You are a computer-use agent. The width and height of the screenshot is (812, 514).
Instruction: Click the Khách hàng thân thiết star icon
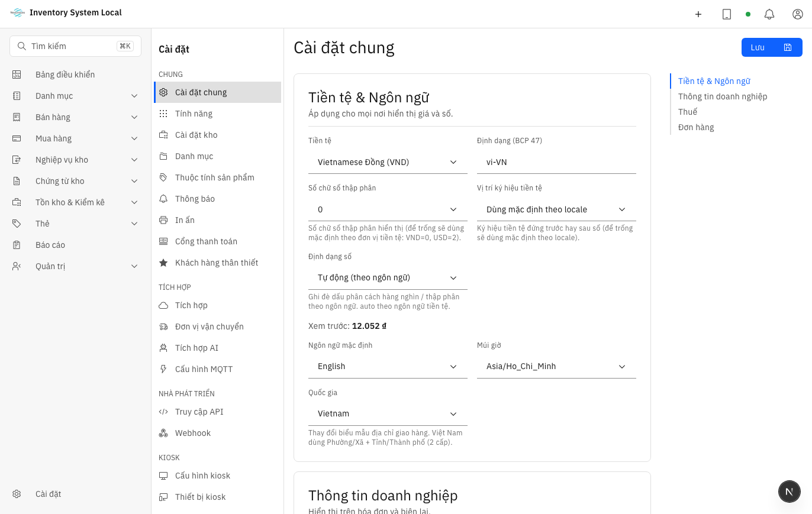pyautogui.click(x=163, y=263)
